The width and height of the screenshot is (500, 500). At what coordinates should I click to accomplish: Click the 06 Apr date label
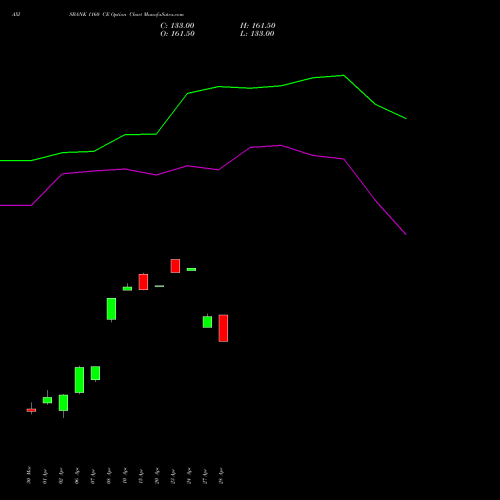pos(77,476)
